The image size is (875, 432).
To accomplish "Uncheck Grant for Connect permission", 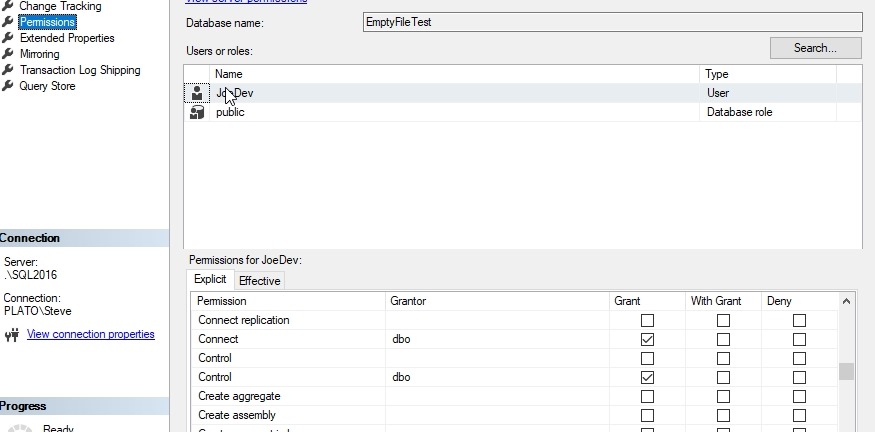I will pyautogui.click(x=647, y=340).
